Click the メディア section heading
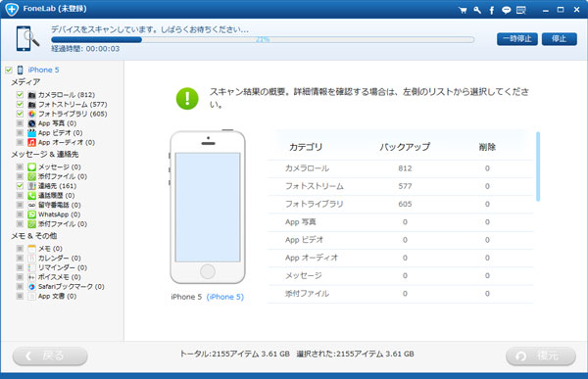 tap(25, 82)
